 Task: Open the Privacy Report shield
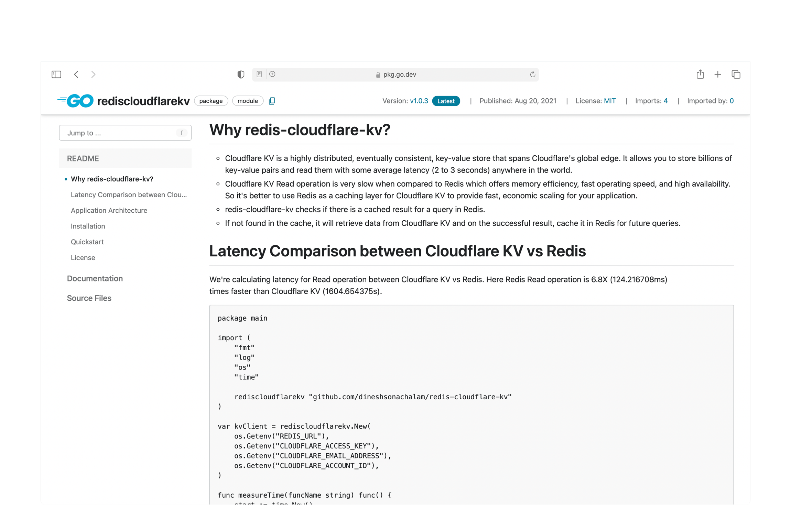241,74
